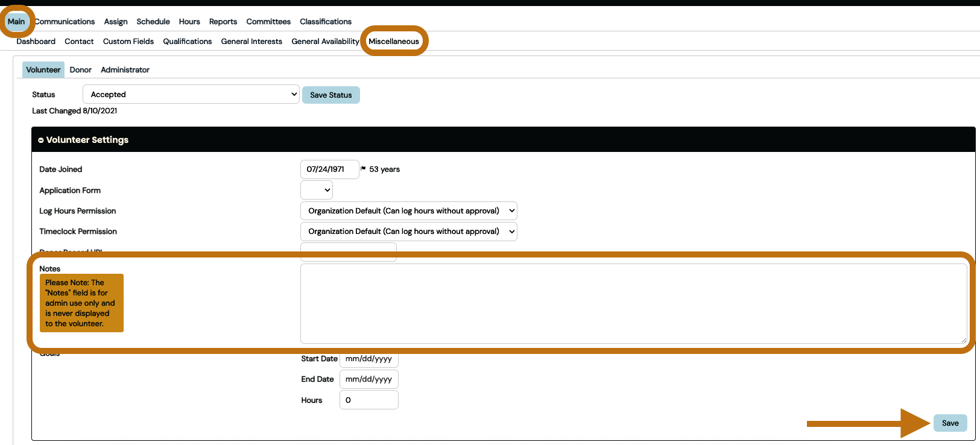Screen dimensions: 980x445
Task: Collapse the Volunteer Settings section icon
Action: 41,140
